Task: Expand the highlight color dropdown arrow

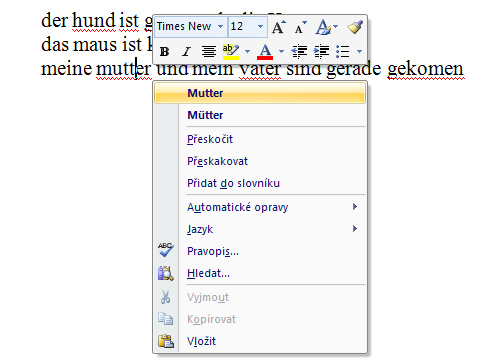Action: [x=247, y=52]
